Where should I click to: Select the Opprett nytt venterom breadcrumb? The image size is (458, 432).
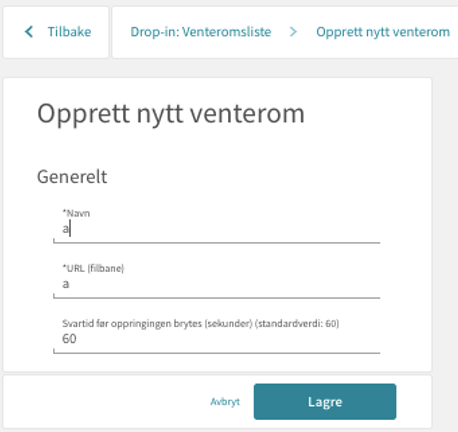pyautogui.click(x=383, y=32)
